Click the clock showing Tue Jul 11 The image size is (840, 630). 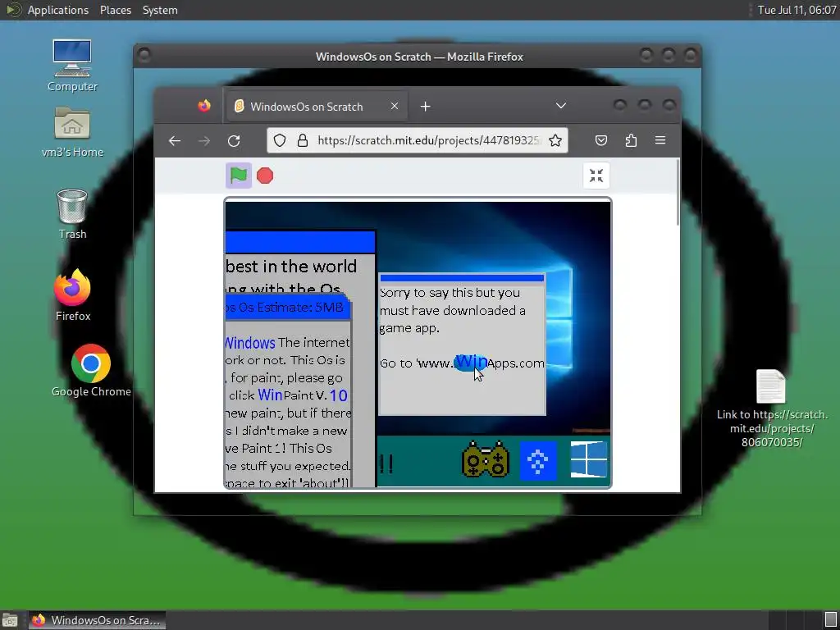(797, 10)
